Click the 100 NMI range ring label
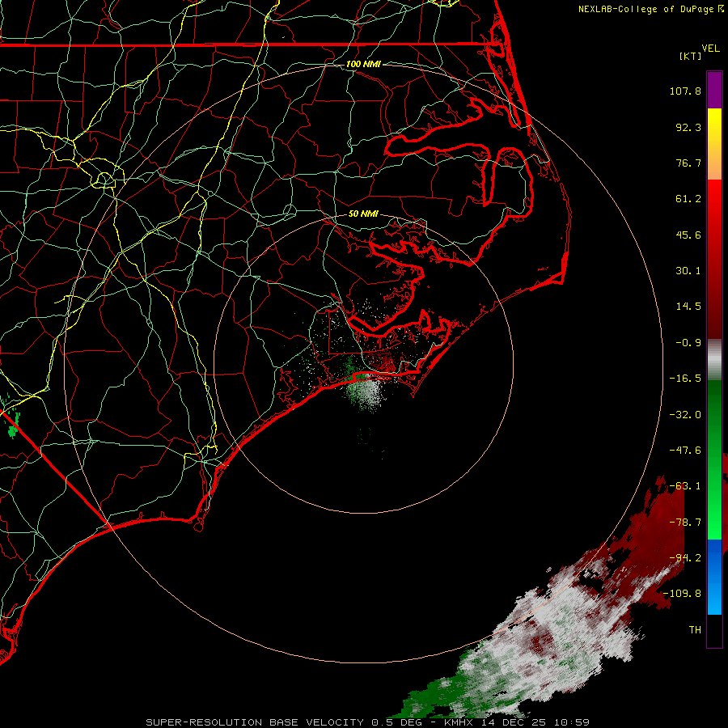Viewport: 728px width, 728px height. tap(363, 64)
